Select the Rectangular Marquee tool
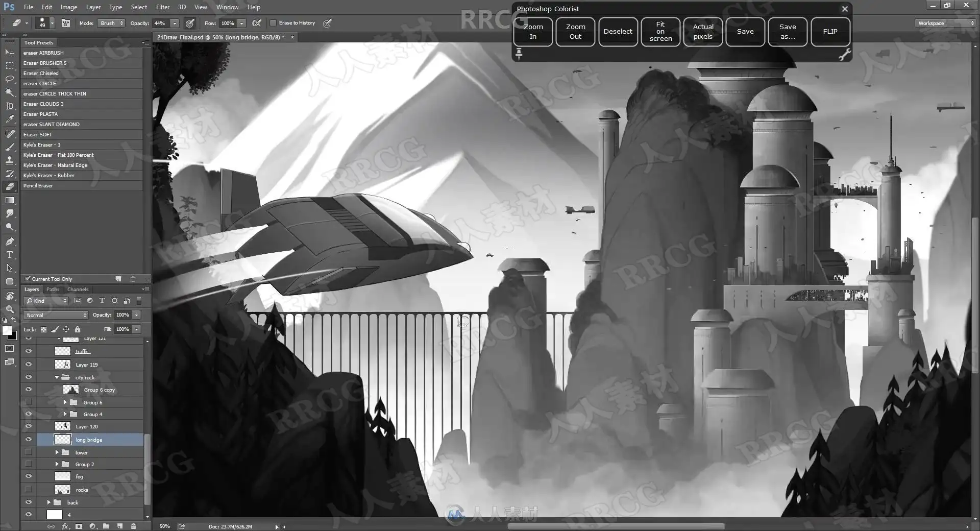980x531 pixels. [10, 66]
